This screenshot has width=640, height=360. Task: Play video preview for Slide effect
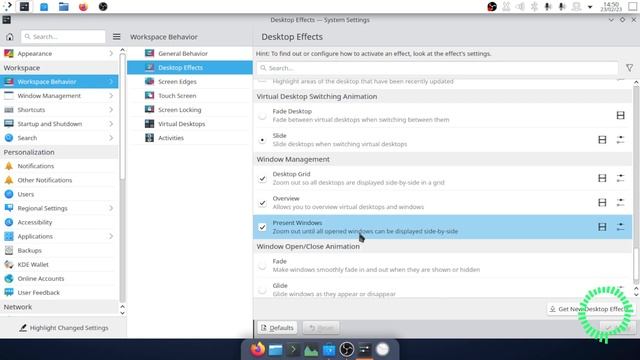tap(602, 140)
